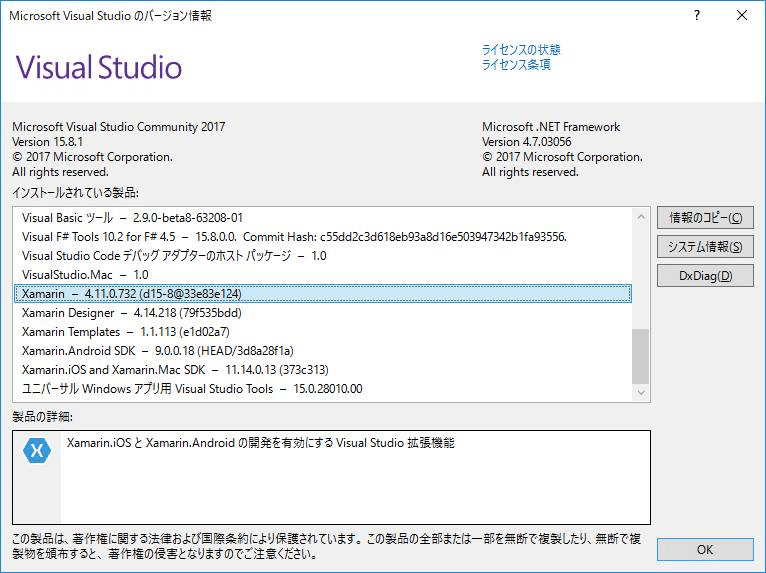Click the 情報のコピー(C) button
The width and height of the screenshot is (766, 573).
coord(705,217)
